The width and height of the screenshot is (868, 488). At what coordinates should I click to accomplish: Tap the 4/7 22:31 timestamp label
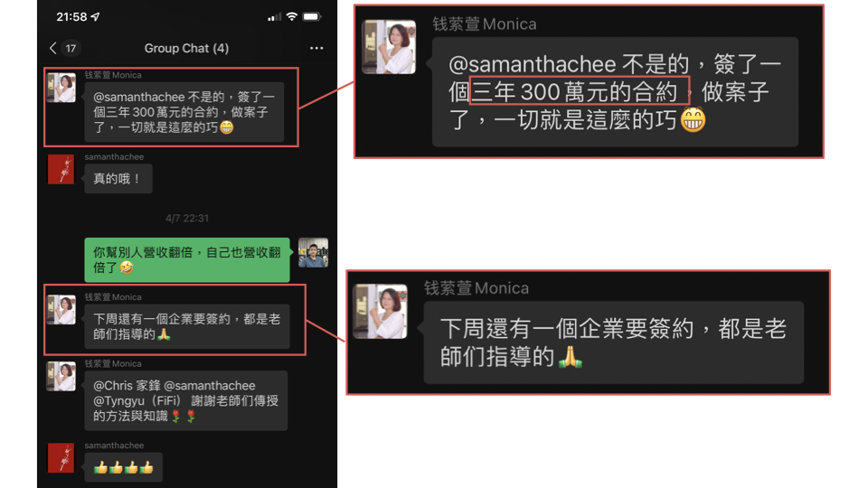tap(187, 219)
